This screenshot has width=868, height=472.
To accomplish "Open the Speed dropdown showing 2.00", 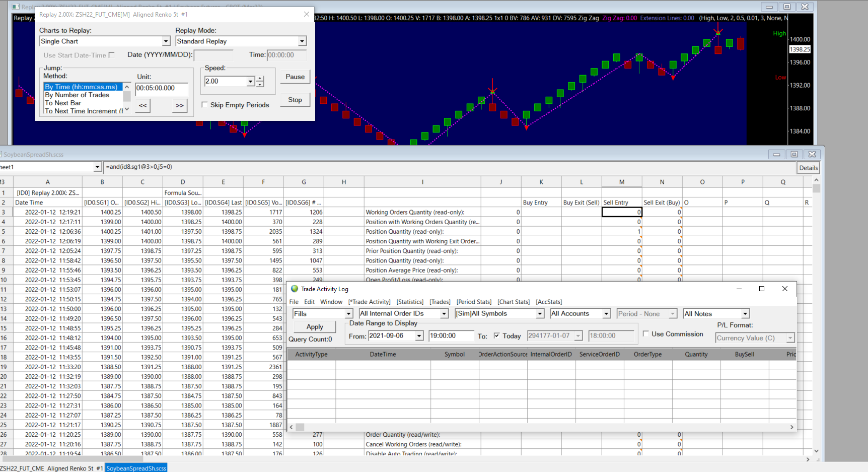I will click(251, 82).
